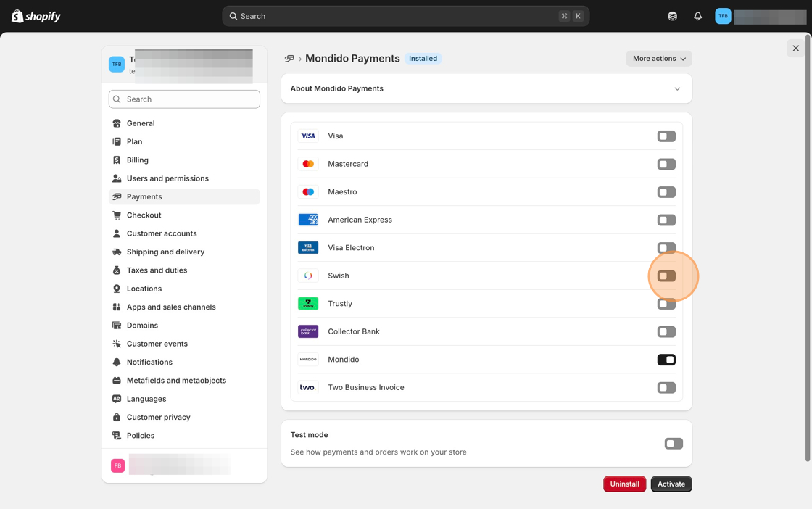Open the notifications bell
Image resolution: width=812 pixels, height=509 pixels.
click(697, 16)
